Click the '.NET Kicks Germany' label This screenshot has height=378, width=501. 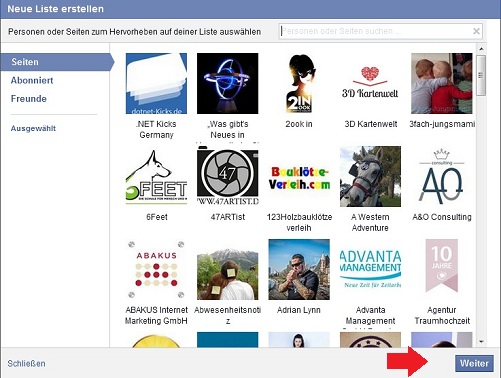click(x=156, y=129)
